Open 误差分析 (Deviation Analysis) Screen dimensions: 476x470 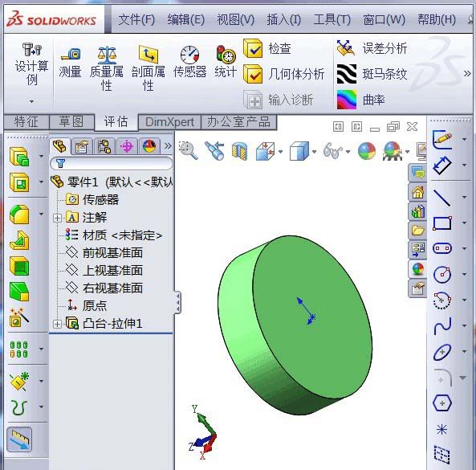click(372, 48)
